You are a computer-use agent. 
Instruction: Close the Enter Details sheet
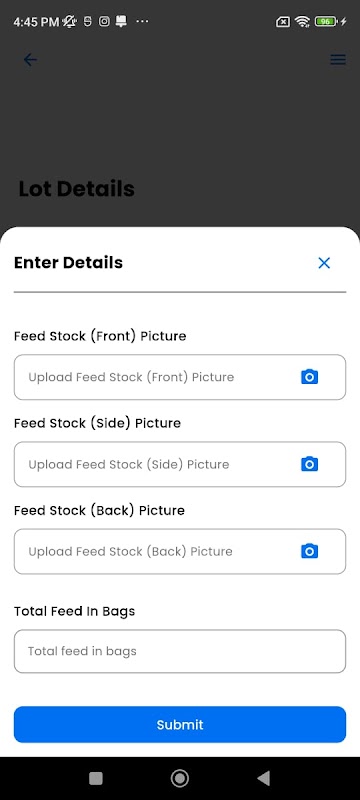pyautogui.click(x=324, y=263)
